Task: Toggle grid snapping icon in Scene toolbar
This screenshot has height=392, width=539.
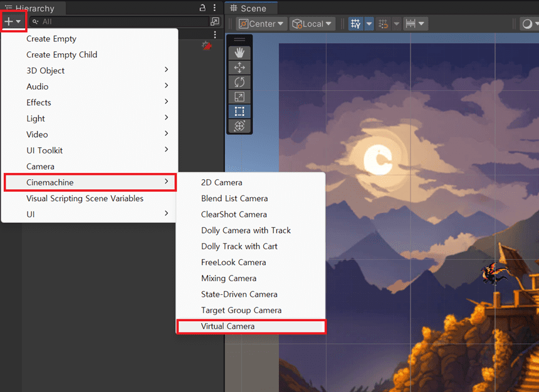Action: pos(356,24)
